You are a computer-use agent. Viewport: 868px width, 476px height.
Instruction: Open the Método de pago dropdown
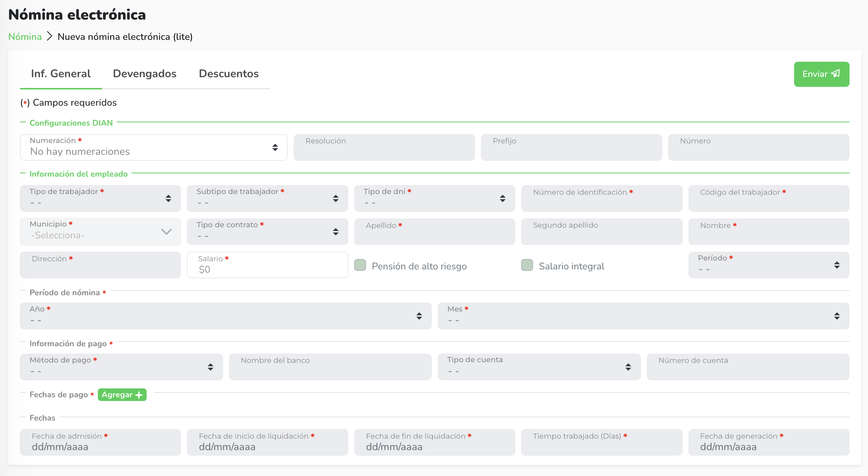[x=121, y=367]
